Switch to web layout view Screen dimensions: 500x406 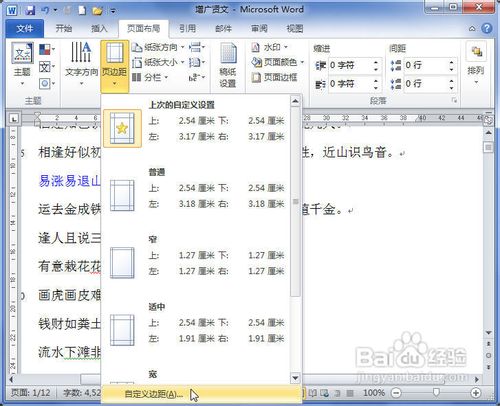324,393
